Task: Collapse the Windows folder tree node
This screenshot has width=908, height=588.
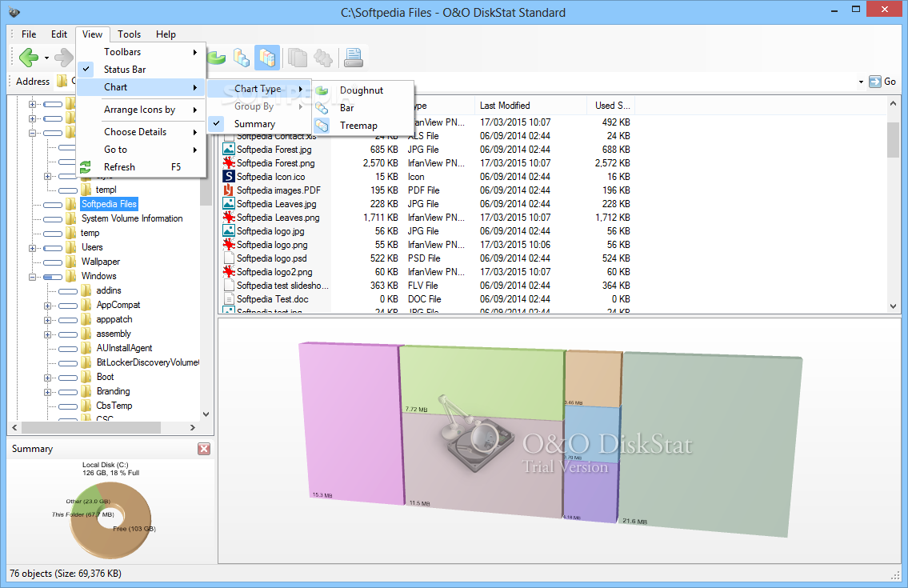Action: [33, 277]
